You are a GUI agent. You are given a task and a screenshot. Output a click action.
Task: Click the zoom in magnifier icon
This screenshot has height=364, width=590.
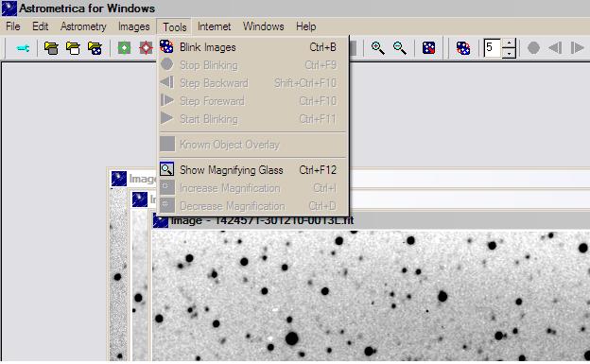[377, 48]
